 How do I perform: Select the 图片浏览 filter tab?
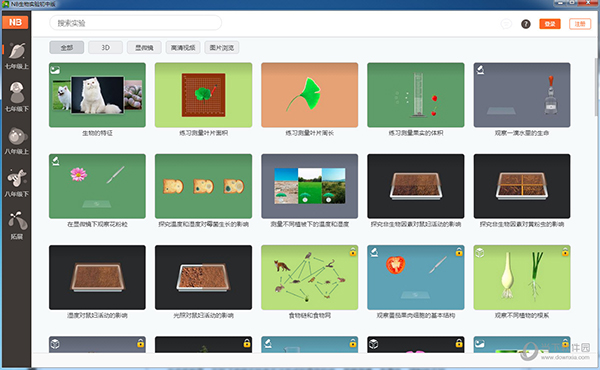pos(222,47)
